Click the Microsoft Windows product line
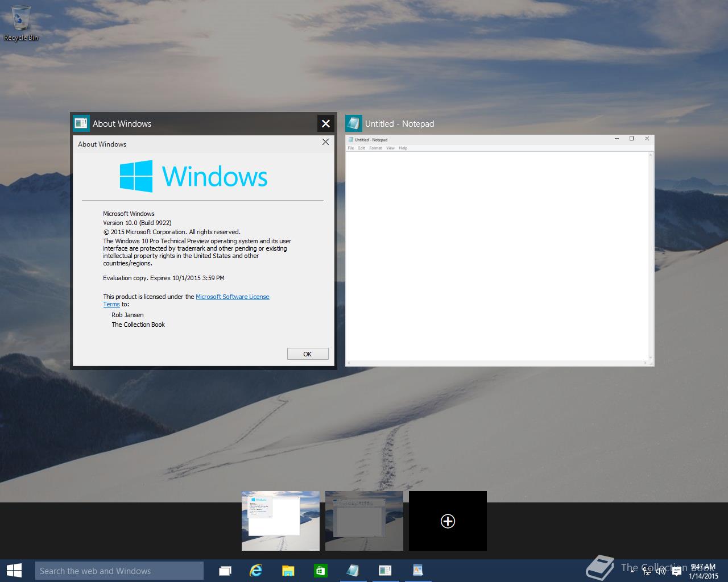This screenshot has width=728, height=582. pos(129,214)
